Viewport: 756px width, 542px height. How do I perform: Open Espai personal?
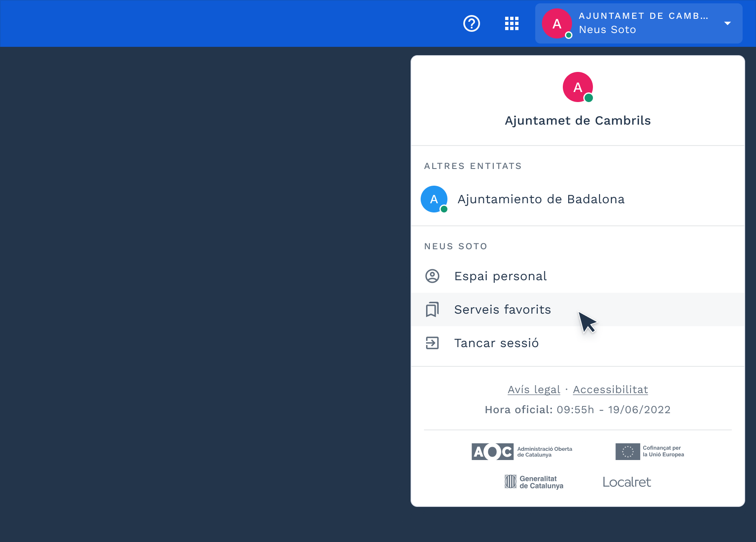click(x=500, y=276)
